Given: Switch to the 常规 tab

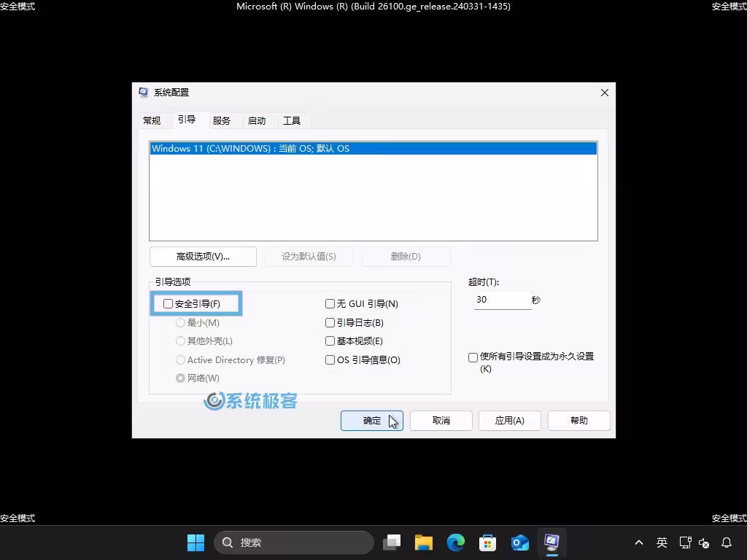Looking at the screenshot, I should point(152,121).
